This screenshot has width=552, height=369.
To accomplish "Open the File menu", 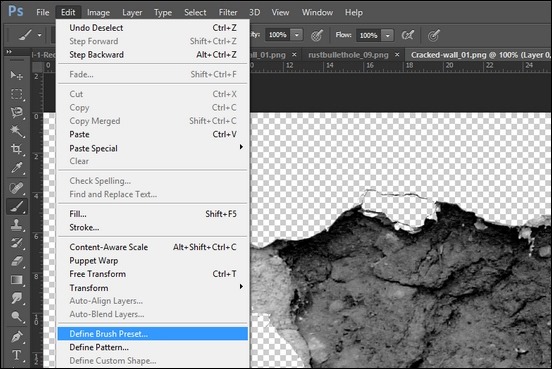I will (43, 12).
